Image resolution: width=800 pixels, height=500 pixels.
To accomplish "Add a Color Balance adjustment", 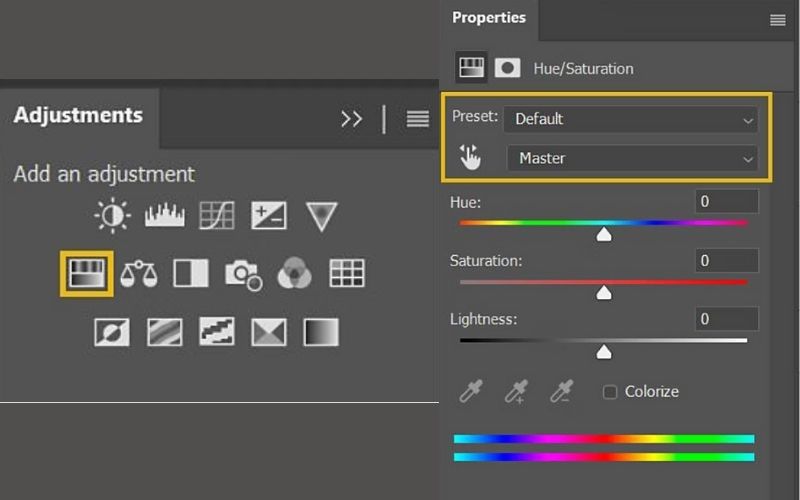I will [139, 273].
